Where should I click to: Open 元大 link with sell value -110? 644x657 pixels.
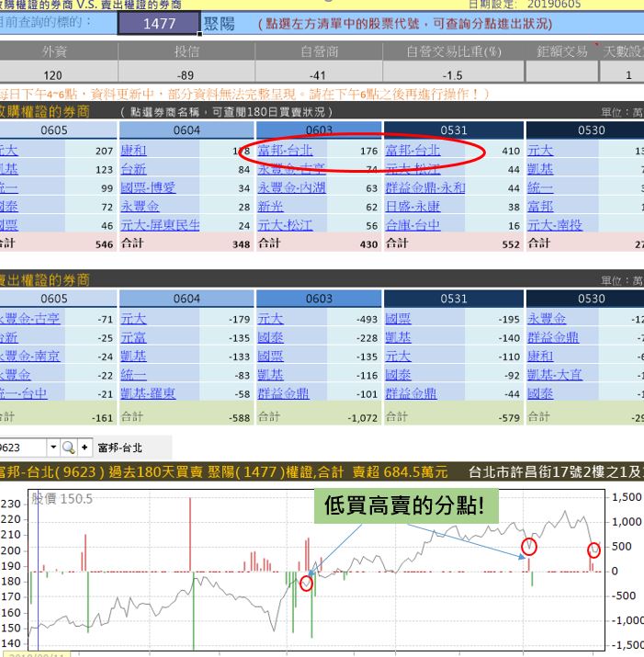pyautogui.click(x=399, y=357)
